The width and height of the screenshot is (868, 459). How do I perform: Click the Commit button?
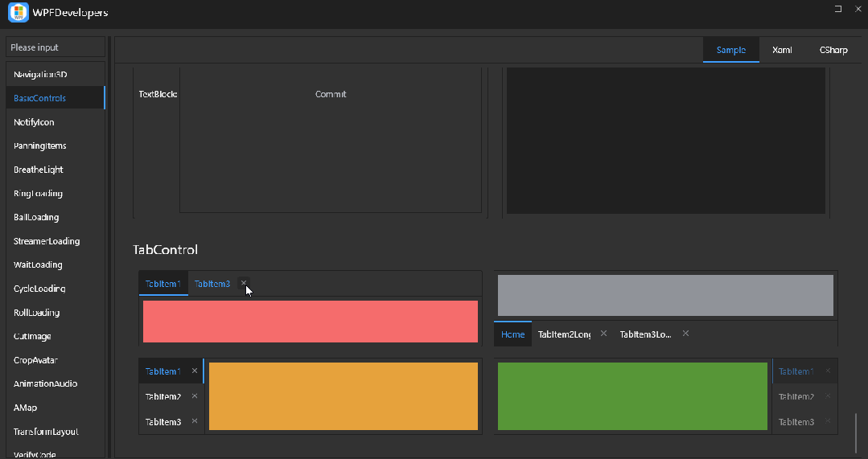tap(331, 94)
